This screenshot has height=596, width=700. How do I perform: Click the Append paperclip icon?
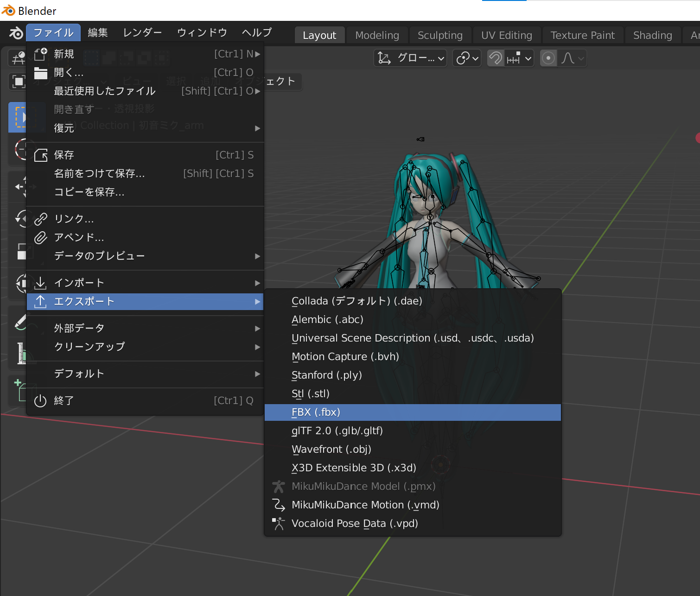pyautogui.click(x=41, y=238)
